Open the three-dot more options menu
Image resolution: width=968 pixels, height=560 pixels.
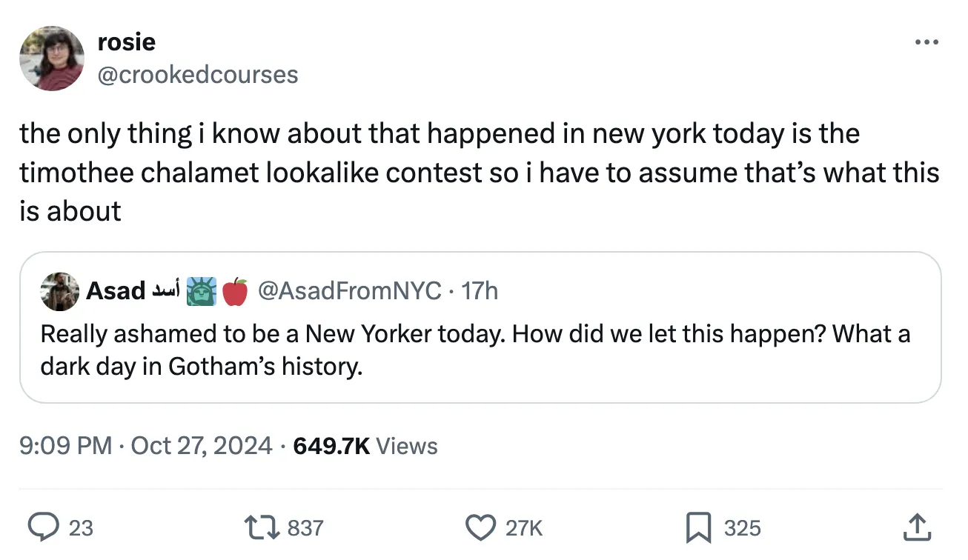tap(926, 42)
